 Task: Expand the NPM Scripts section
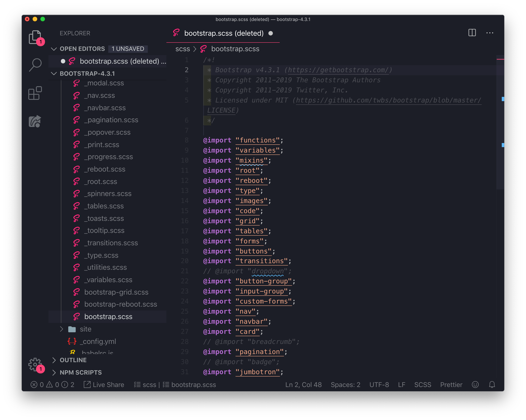click(54, 372)
